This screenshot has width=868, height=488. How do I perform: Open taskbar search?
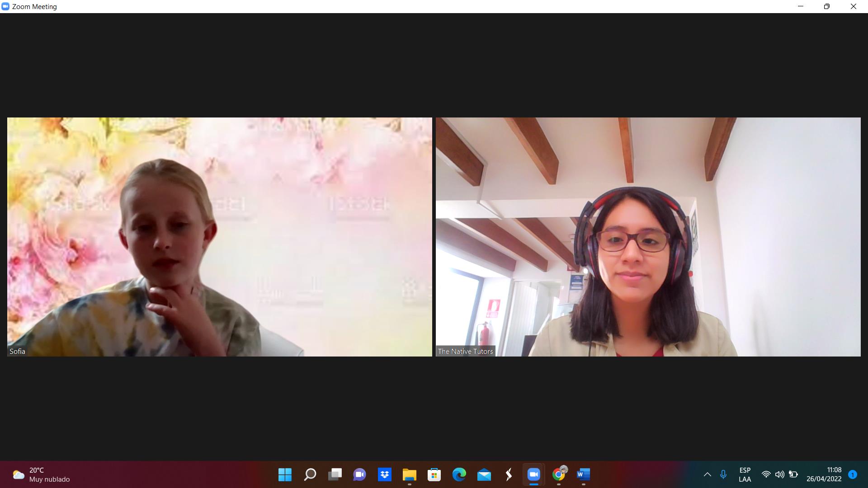[310, 474]
